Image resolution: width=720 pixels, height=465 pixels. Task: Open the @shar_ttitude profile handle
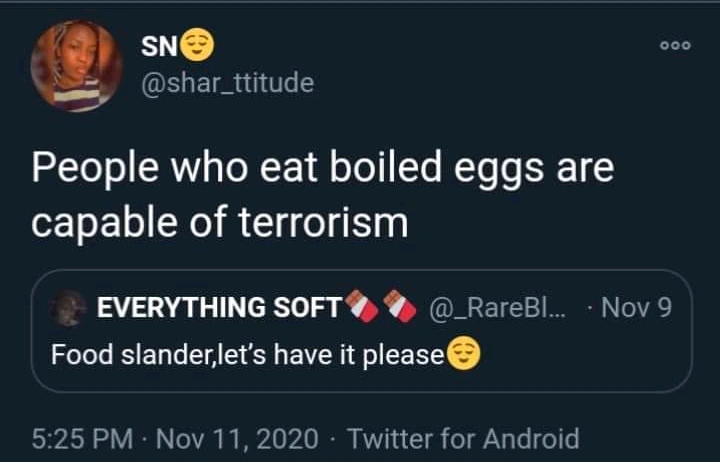click(227, 83)
